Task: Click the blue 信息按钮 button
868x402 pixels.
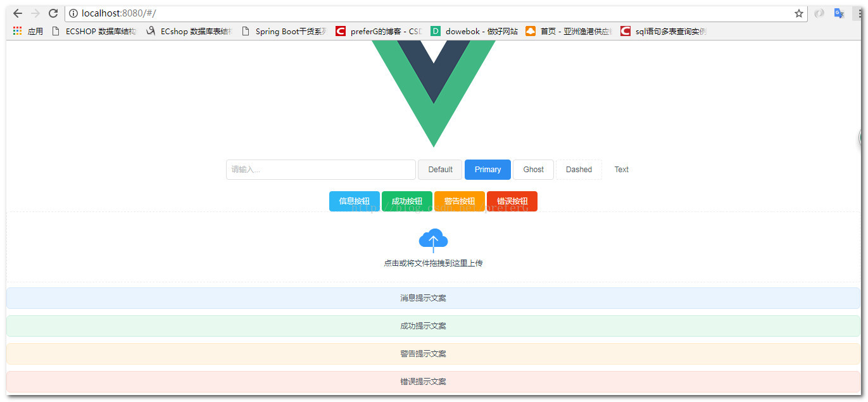Action: coord(355,201)
